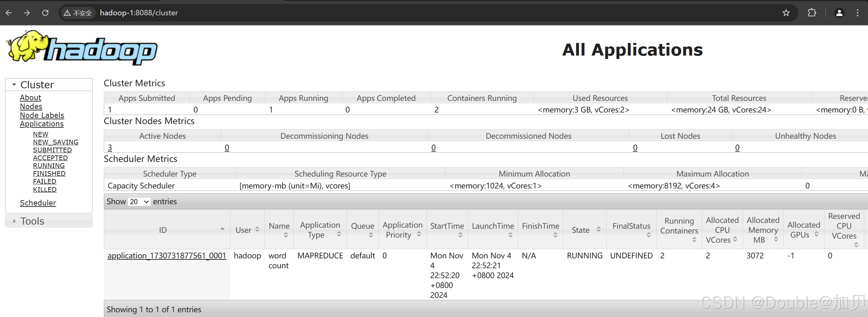Screen dimensions: 868x317
Task: Filter applications by FINISHED state
Action: pyautogui.click(x=49, y=173)
